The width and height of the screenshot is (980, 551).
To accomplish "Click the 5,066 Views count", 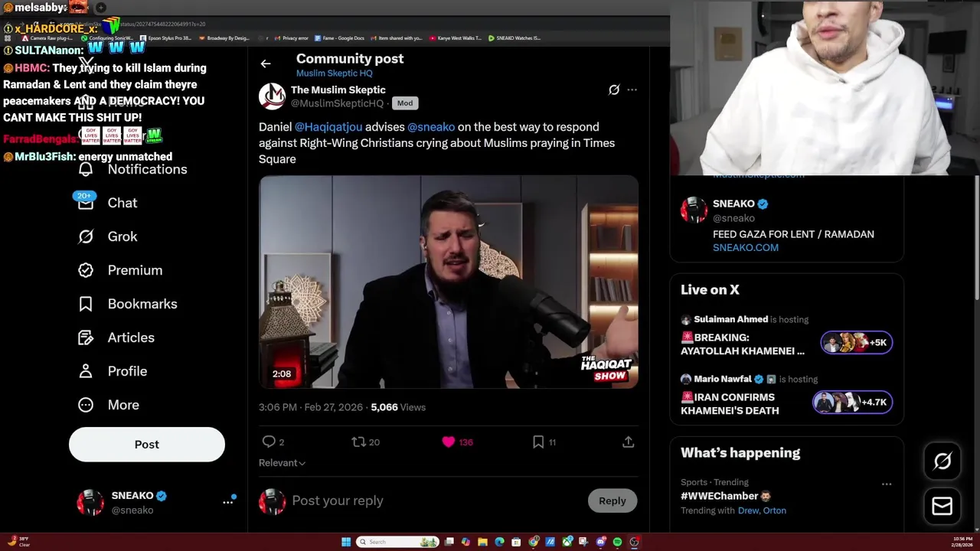I will [x=398, y=407].
